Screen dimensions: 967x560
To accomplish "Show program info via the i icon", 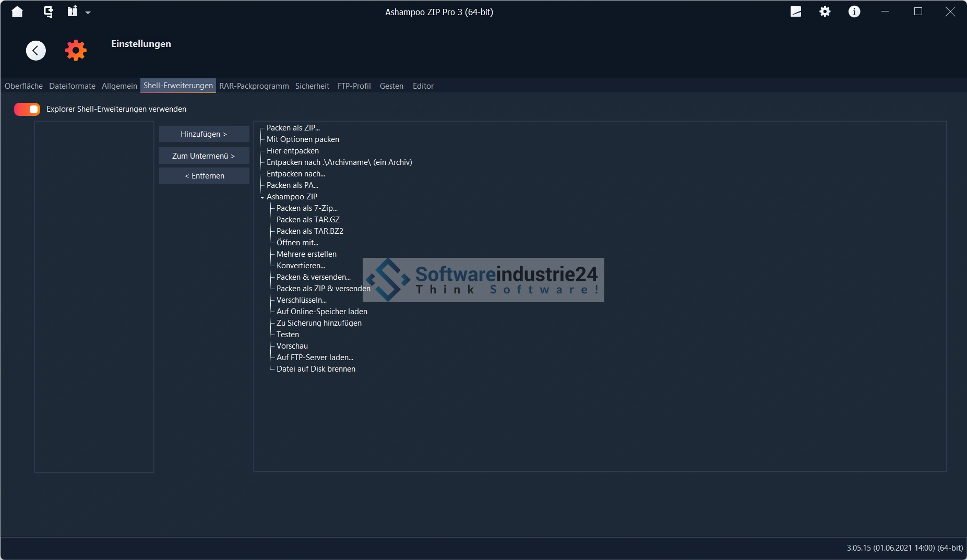I will (854, 12).
